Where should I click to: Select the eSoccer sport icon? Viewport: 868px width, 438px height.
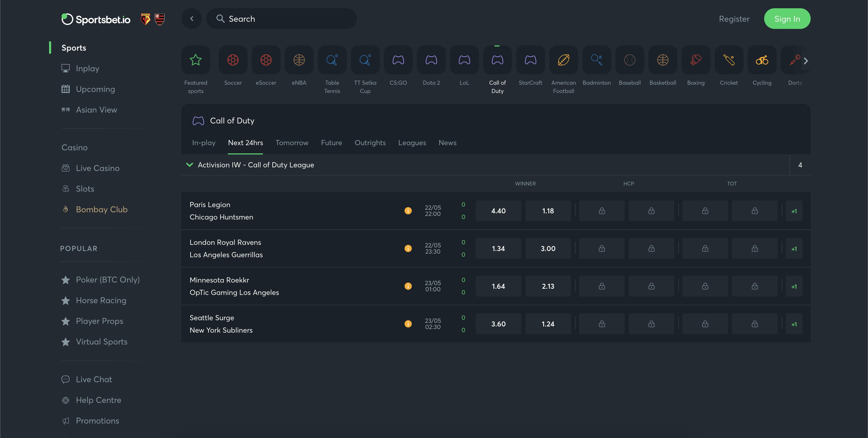pos(266,60)
